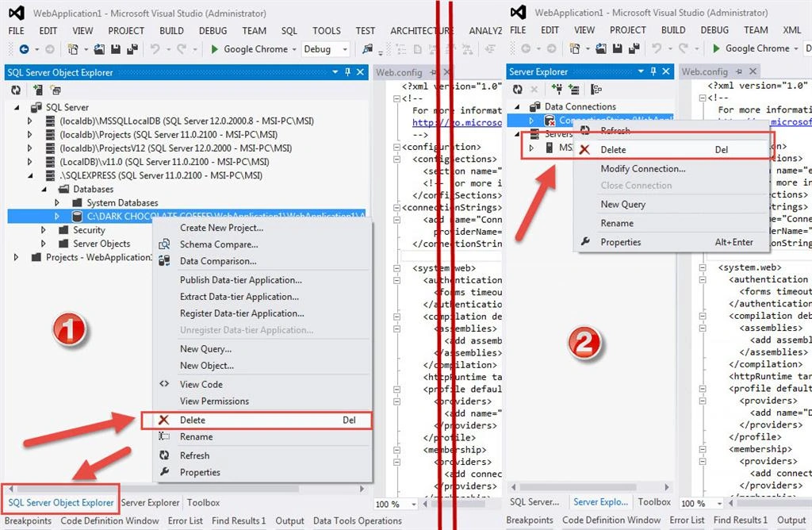Expand the System Databases tree node
This screenshot has width=812, height=530.
click(57, 202)
